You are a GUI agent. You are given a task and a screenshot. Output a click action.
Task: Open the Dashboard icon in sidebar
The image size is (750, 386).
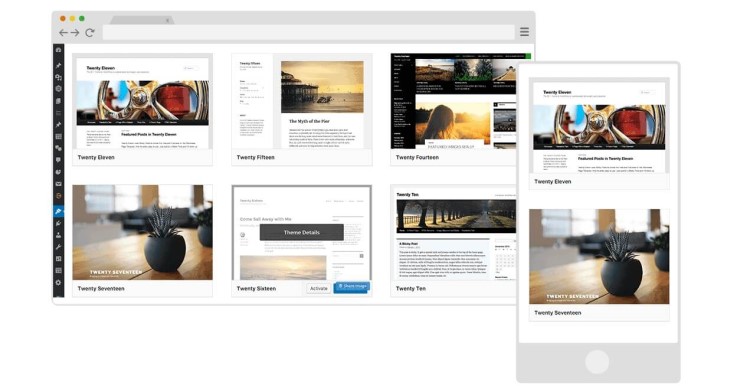[x=58, y=50]
